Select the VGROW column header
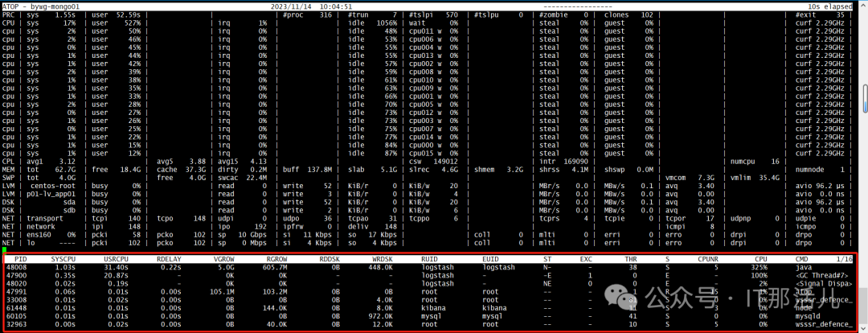Image resolution: width=868 pixels, height=333 pixels. coord(225,259)
